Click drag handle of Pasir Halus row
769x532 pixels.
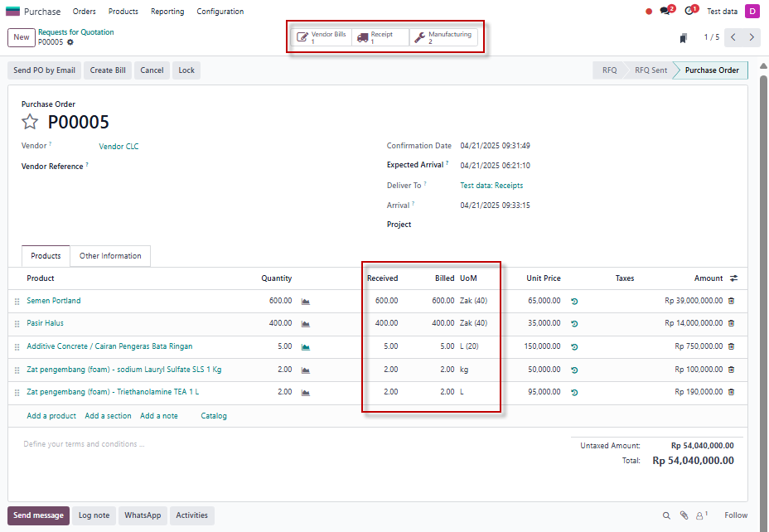point(17,324)
